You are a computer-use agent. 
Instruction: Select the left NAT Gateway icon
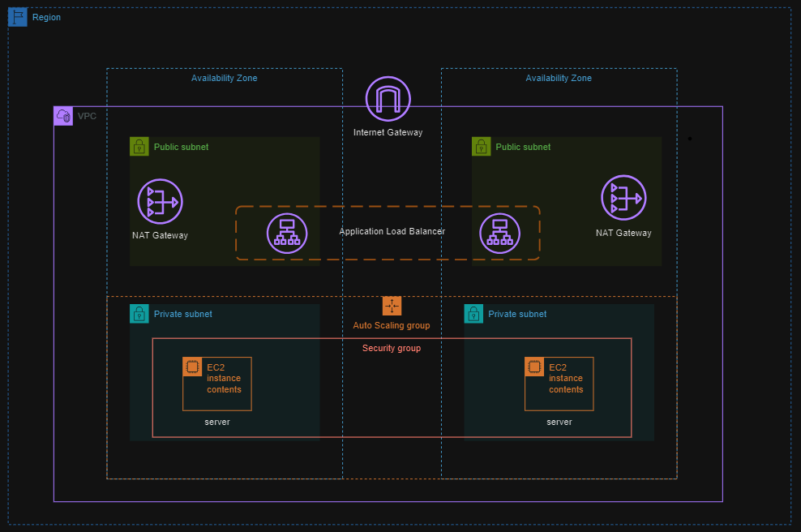160,201
